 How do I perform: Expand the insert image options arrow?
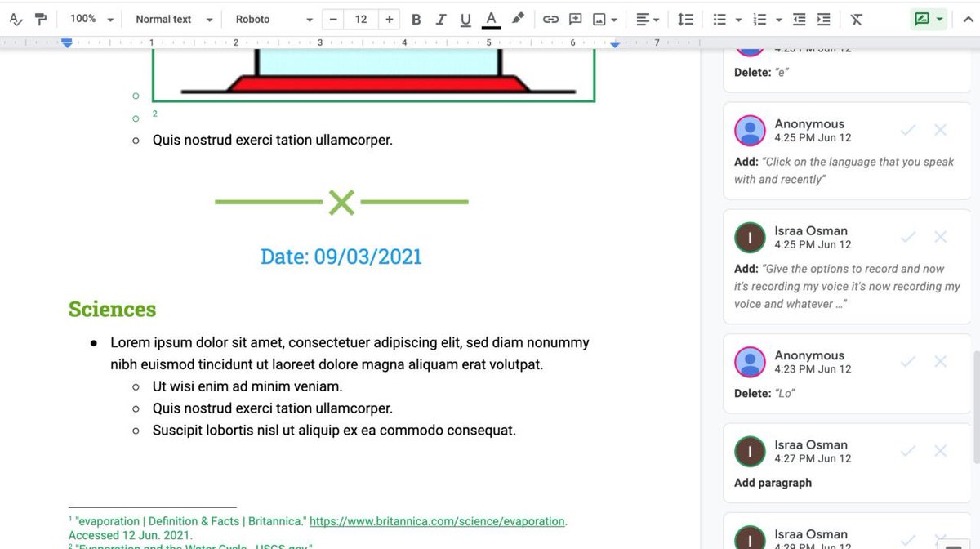[x=614, y=20]
